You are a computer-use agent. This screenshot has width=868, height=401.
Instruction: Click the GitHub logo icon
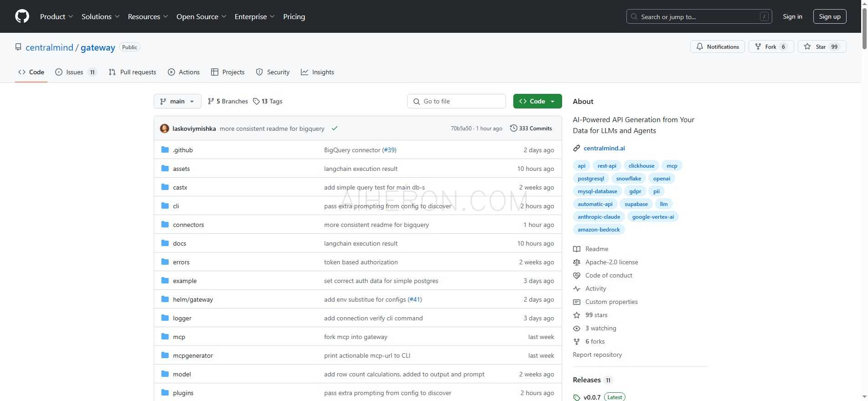tap(22, 16)
